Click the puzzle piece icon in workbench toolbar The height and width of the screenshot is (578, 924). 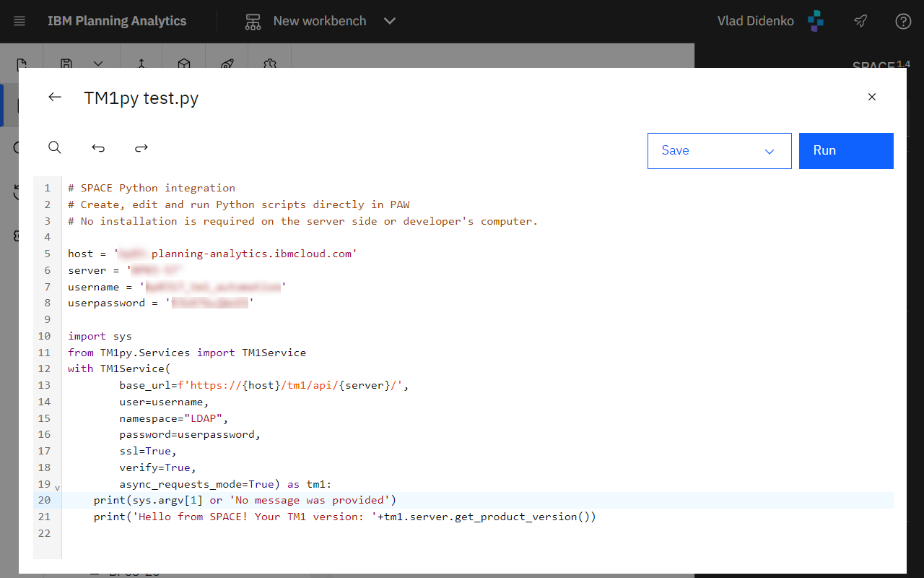[x=270, y=64]
